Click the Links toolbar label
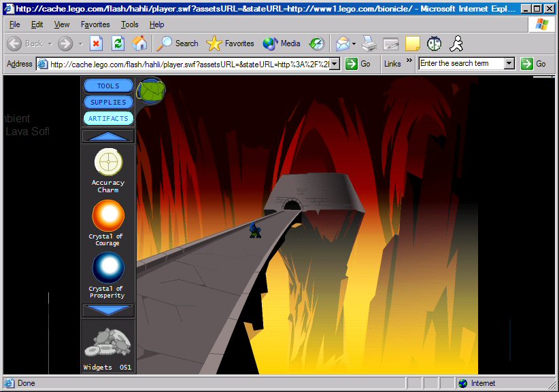 [392, 64]
